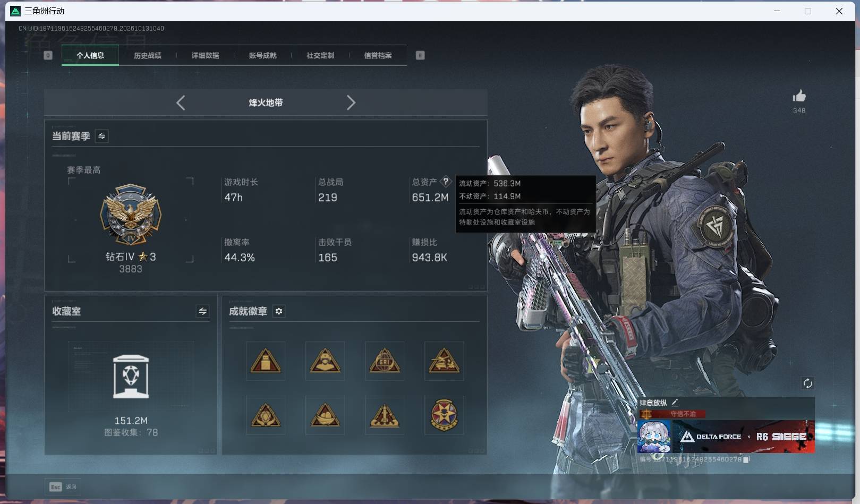The height and width of the screenshot is (504, 860).
Task: Click the Delta Force R6 Siege banner
Action: [743, 437]
